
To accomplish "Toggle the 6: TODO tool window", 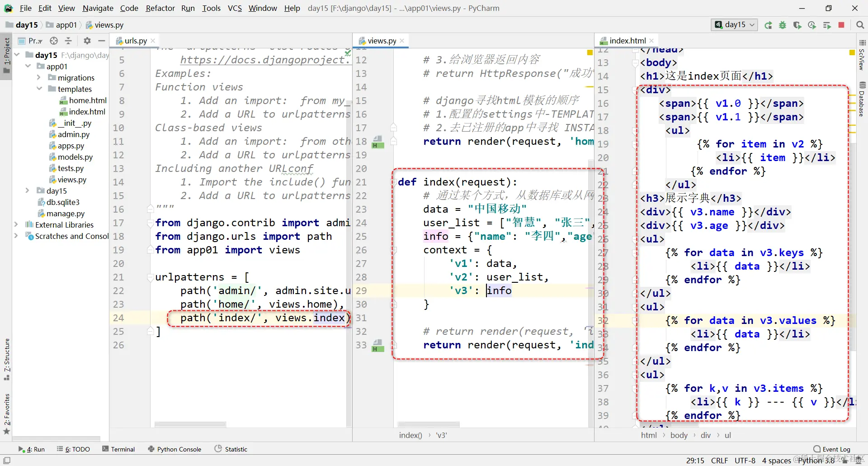I will tap(73, 449).
